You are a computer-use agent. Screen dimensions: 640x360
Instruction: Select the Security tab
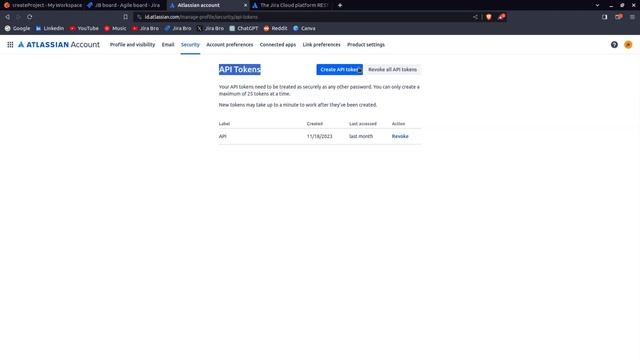[x=190, y=44]
